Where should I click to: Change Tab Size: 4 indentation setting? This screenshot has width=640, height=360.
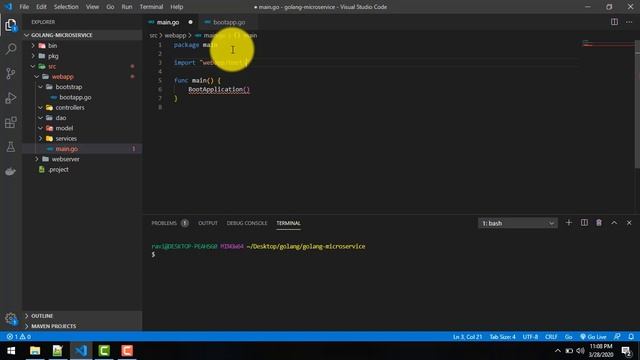click(x=502, y=337)
